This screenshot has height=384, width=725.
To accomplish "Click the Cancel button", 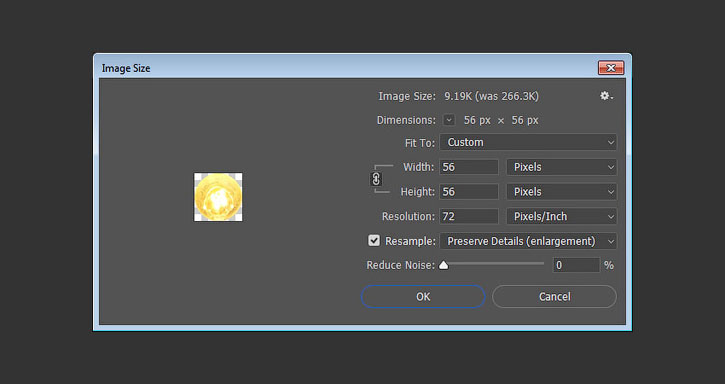I will (554, 297).
